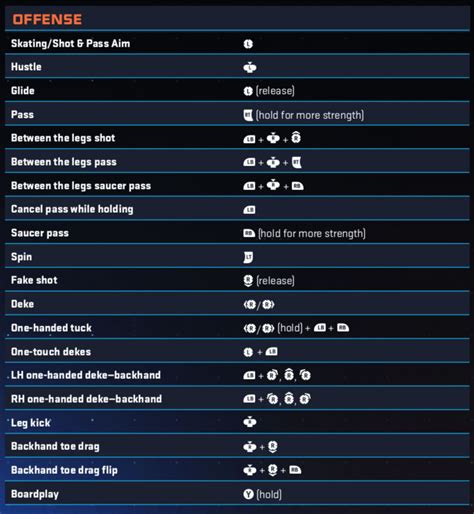Click the Y button icon for Boardplay
This screenshot has height=514, width=474.
[x=248, y=494]
